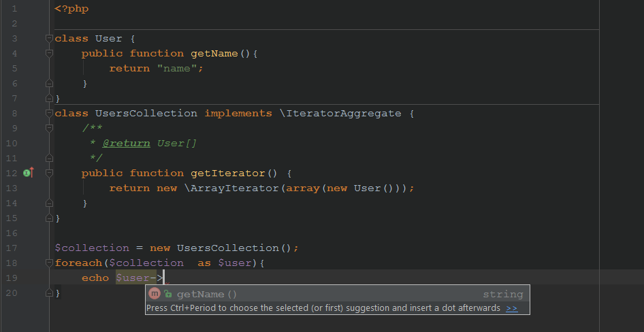This screenshot has height=332, width=644.
Task: Click the '@return' doc tag on line 10
Action: point(126,144)
